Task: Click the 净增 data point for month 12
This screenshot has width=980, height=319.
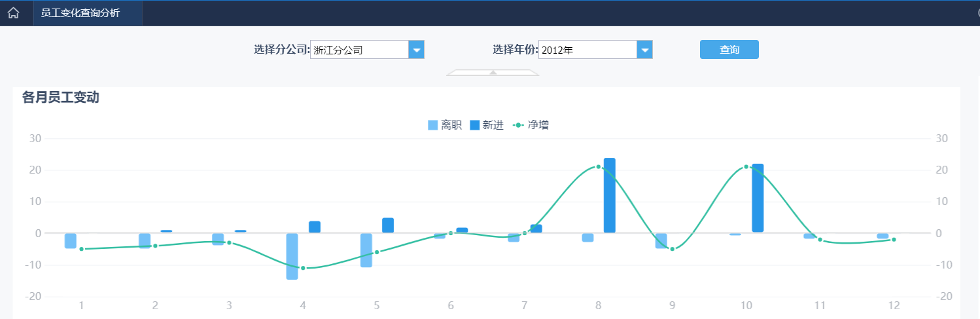Action: click(x=894, y=240)
